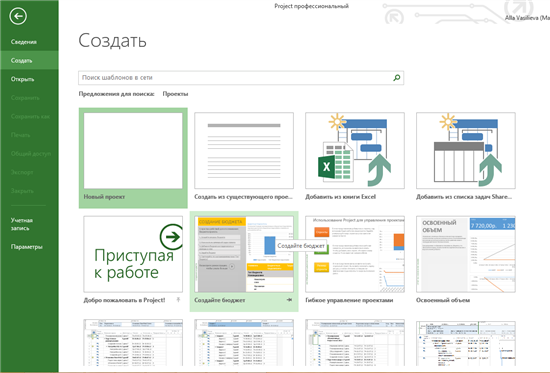This screenshot has height=373, width=550.
Task: Select the blank Новый проект thumbnail
Action: point(133,151)
